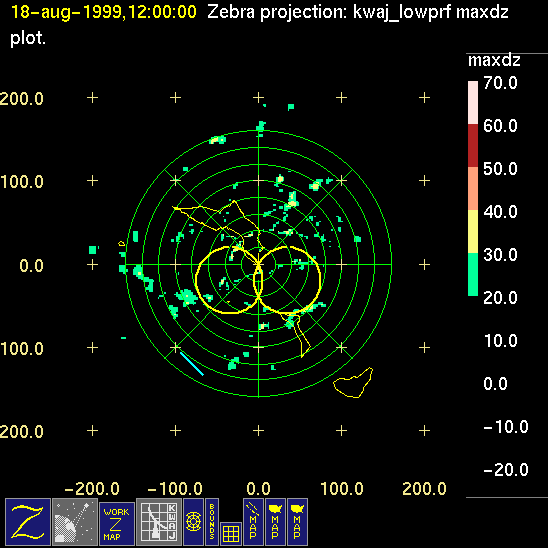Click the cyan line segment on plot
548x548 pixels.
coord(192,363)
